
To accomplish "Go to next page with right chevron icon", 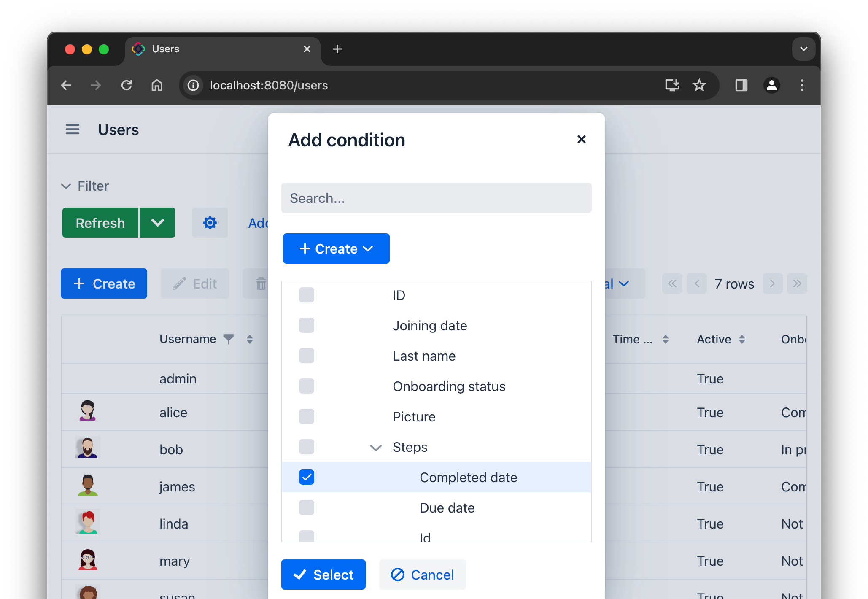I will 772,283.
